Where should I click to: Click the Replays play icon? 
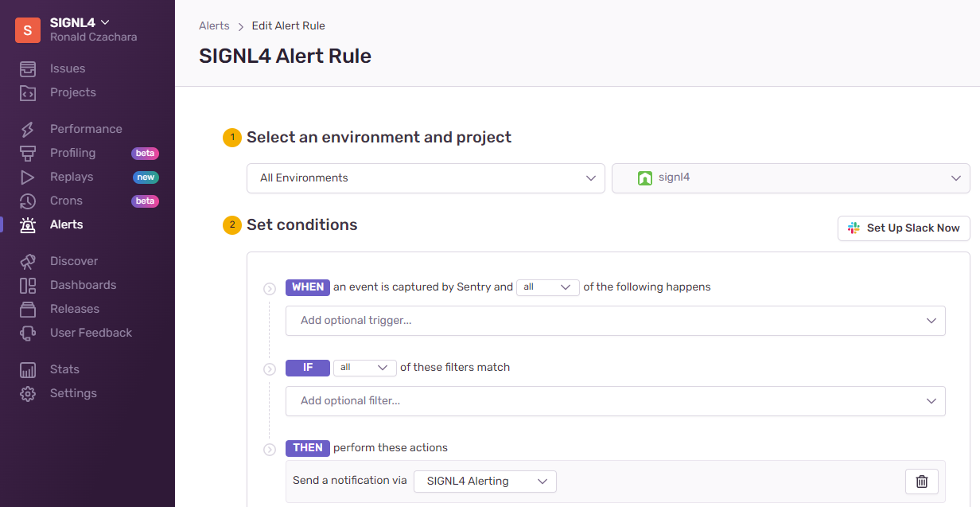(x=28, y=177)
